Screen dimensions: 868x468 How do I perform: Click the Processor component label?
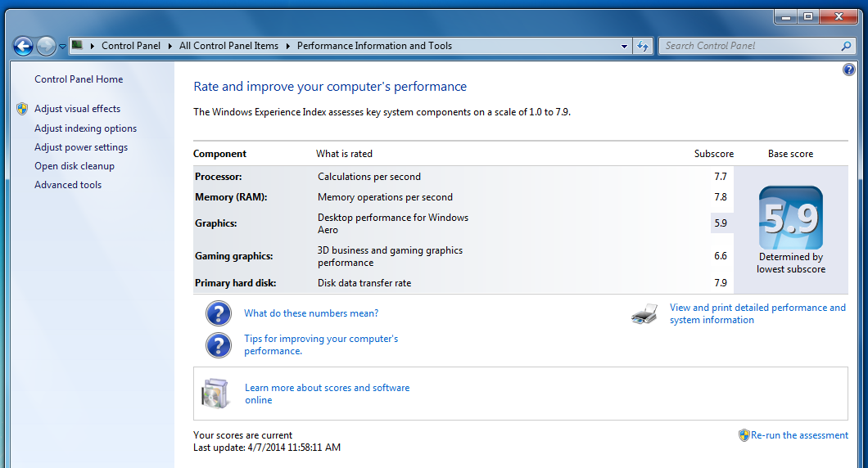pyautogui.click(x=218, y=177)
